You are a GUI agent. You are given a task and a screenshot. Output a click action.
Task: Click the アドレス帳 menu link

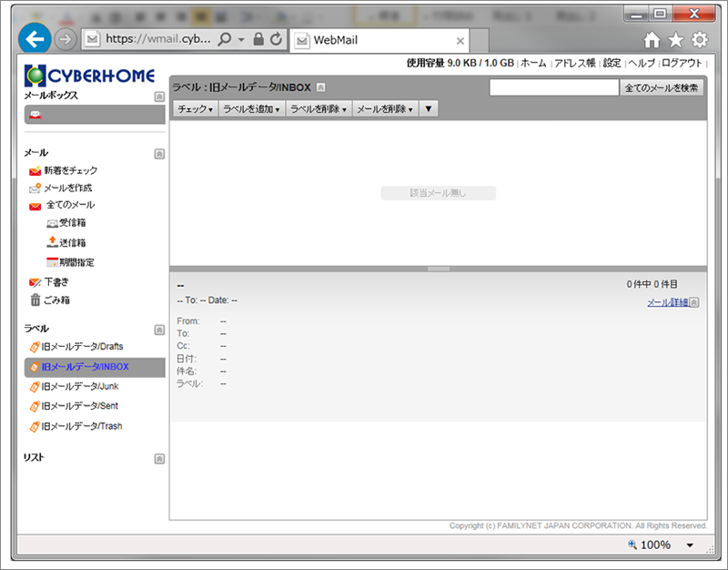pos(574,63)
